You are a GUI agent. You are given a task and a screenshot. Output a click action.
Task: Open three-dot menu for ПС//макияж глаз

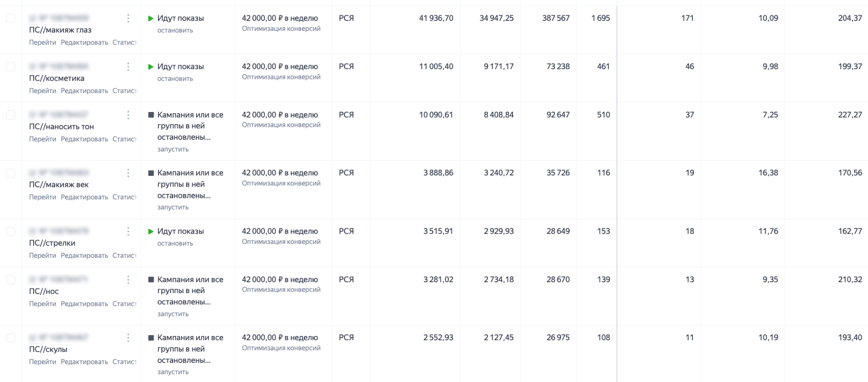pos(128,18)
